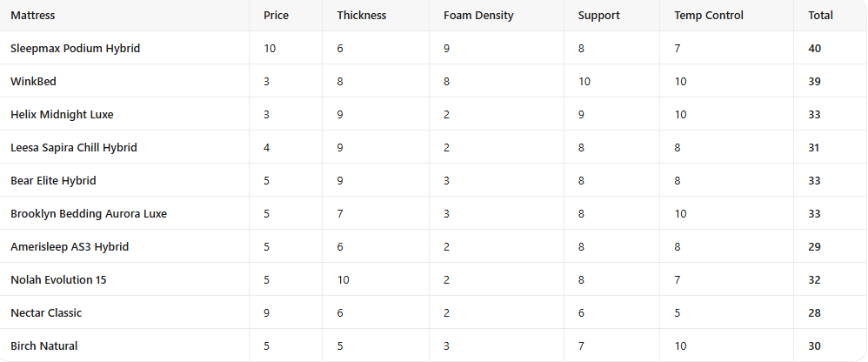Select WinkBed total score 39
This screenshot has width=868, height=362.
click(x=814, y=82)
